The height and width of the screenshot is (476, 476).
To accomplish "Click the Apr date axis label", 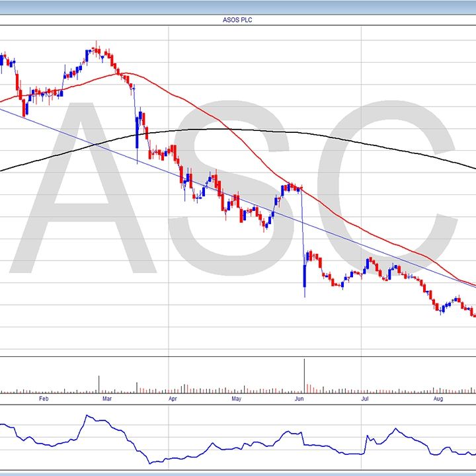I will tap(173, 399).
